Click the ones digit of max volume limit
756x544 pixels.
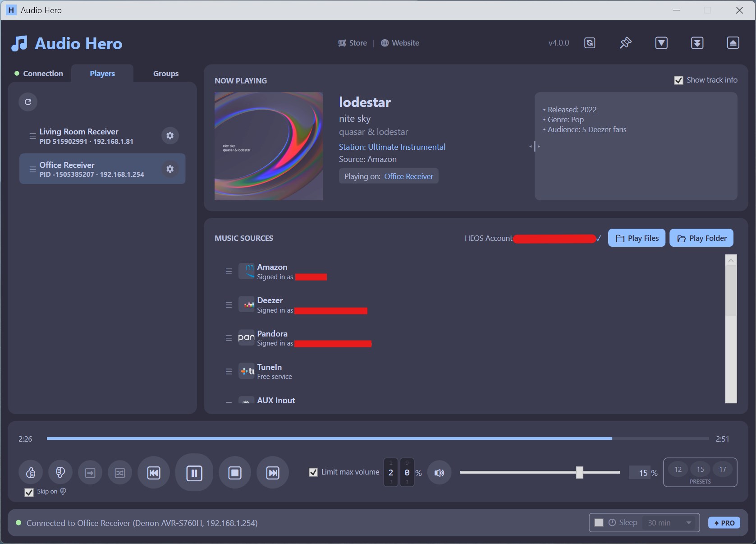pos(407,472)
